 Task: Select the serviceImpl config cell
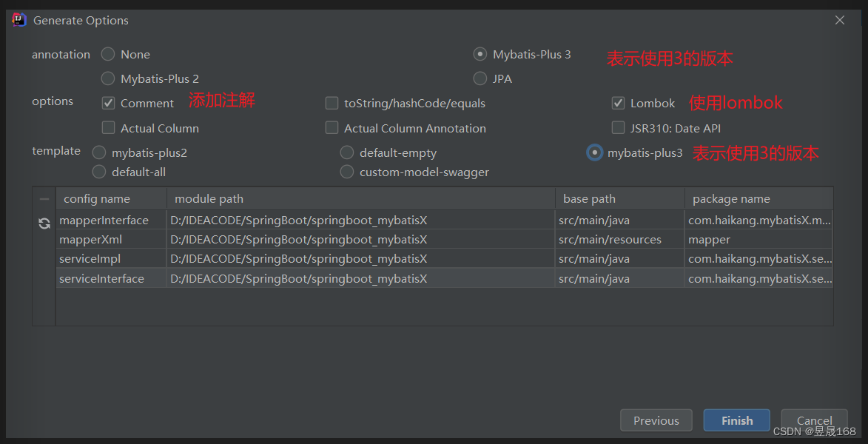(x=111, y=259)
